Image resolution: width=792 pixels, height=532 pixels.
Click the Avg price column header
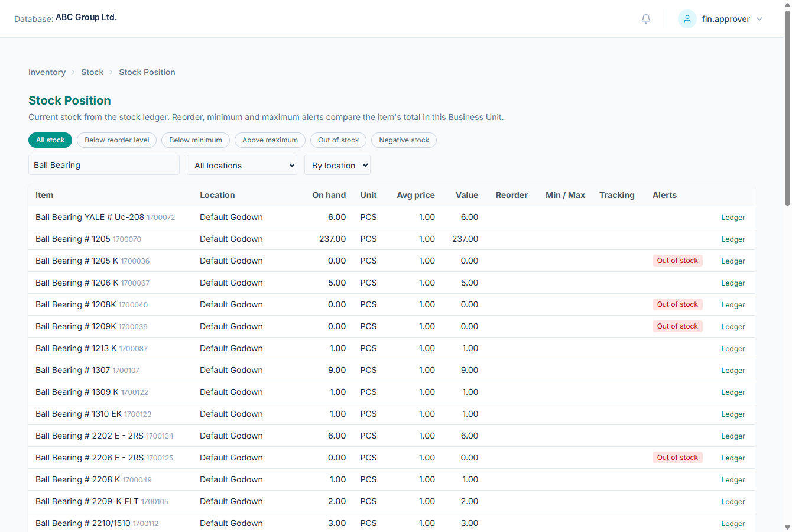click(x=416, y=195)
